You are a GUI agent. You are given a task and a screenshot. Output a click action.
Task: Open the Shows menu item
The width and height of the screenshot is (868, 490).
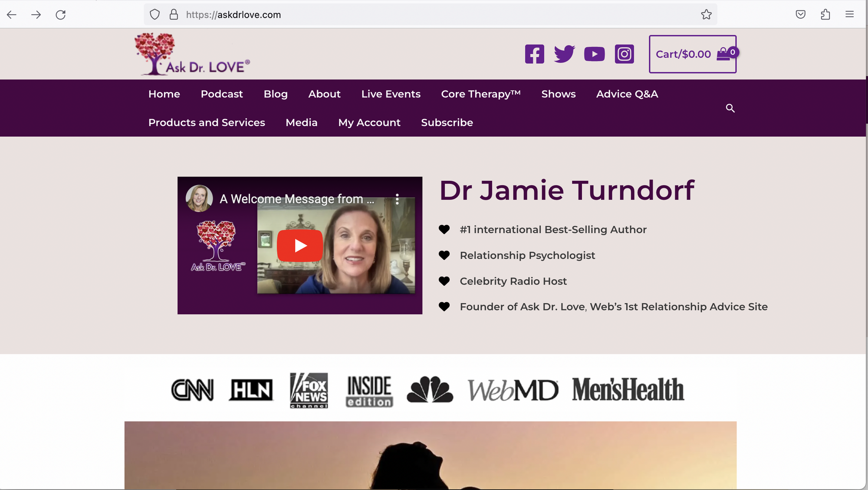point(559,94)
